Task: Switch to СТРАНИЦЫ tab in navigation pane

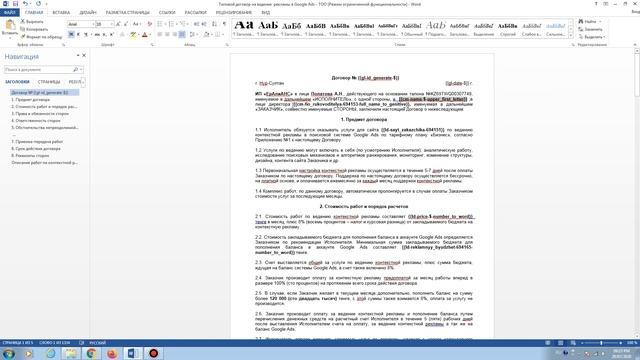Action: coord(49,82)
